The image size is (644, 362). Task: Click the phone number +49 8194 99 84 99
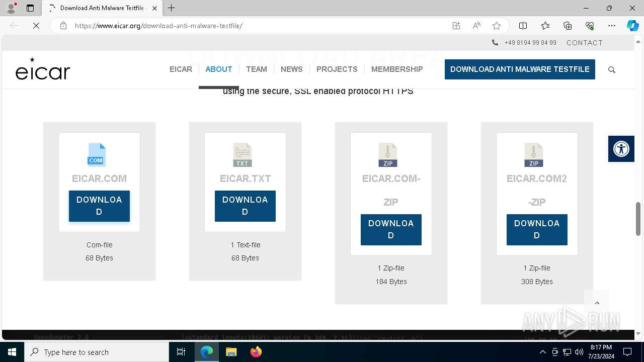[x=530, y=43]
